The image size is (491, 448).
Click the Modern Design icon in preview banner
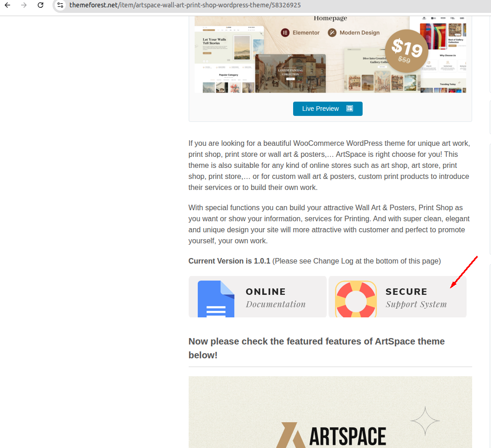pyautogui.click(x=332, y=33)
